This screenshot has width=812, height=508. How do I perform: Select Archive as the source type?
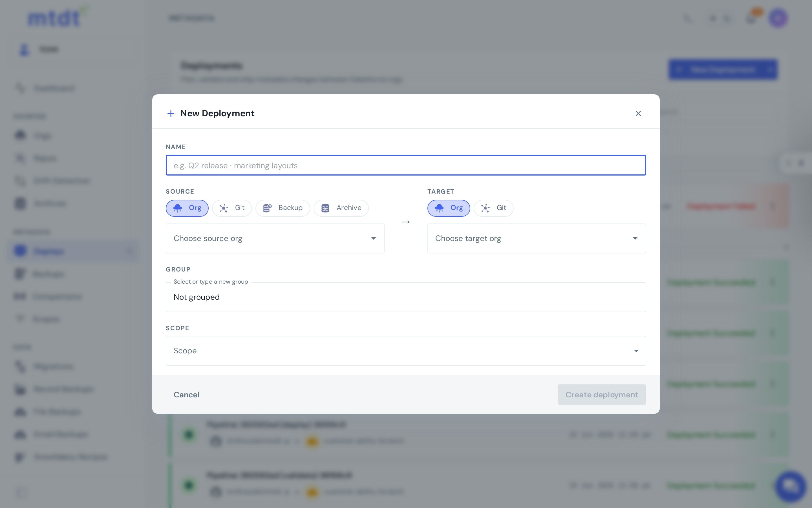pos(341,208)
